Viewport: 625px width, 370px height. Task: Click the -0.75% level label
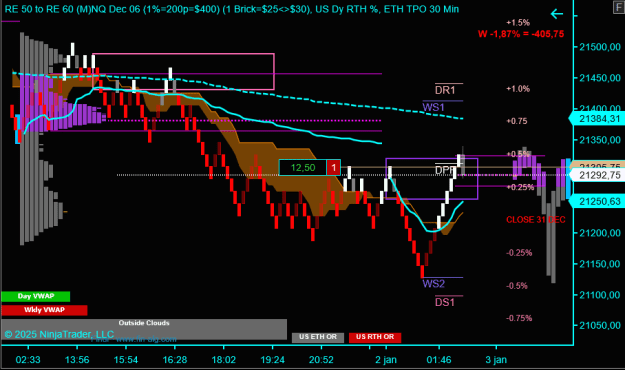[519, 318]
